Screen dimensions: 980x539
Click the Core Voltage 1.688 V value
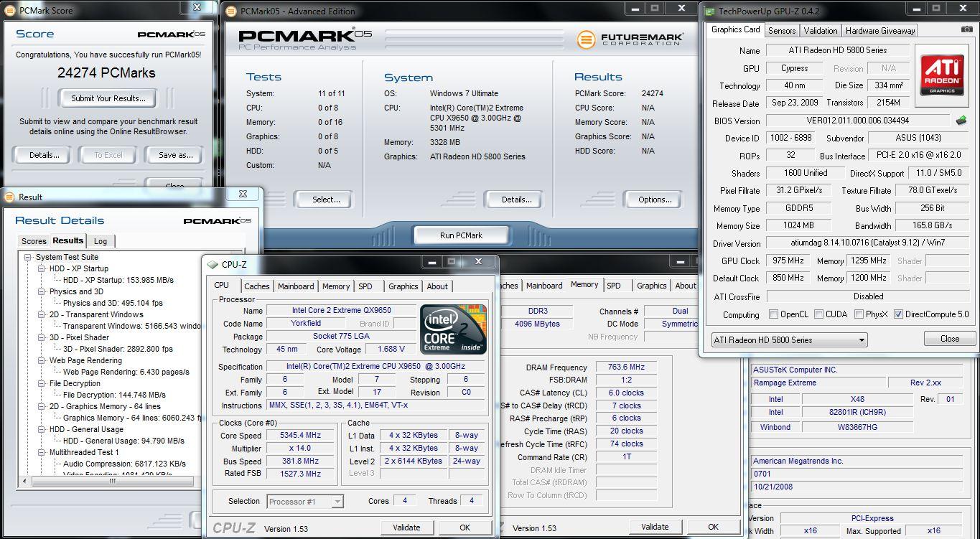click(391, 350)
